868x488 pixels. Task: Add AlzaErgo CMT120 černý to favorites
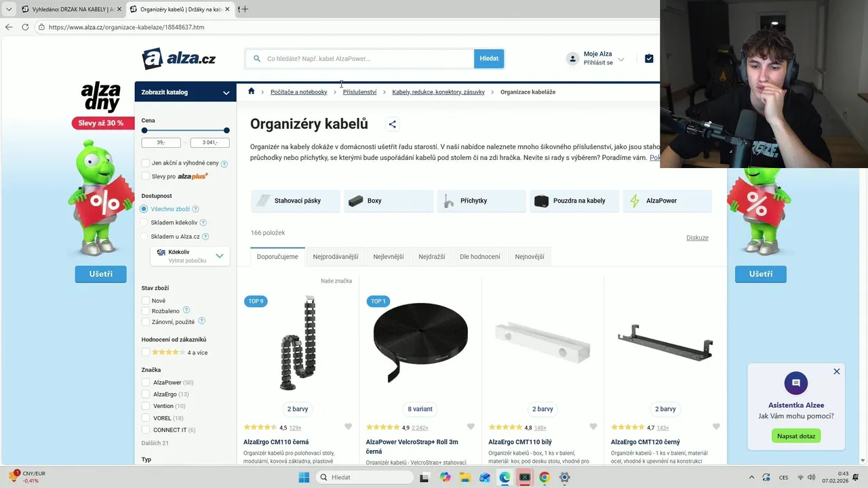(715, 427)
